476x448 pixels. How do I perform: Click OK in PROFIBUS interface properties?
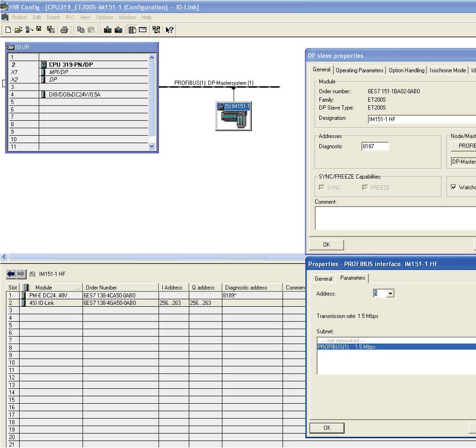pyautogui.click(x=327, y=427)
